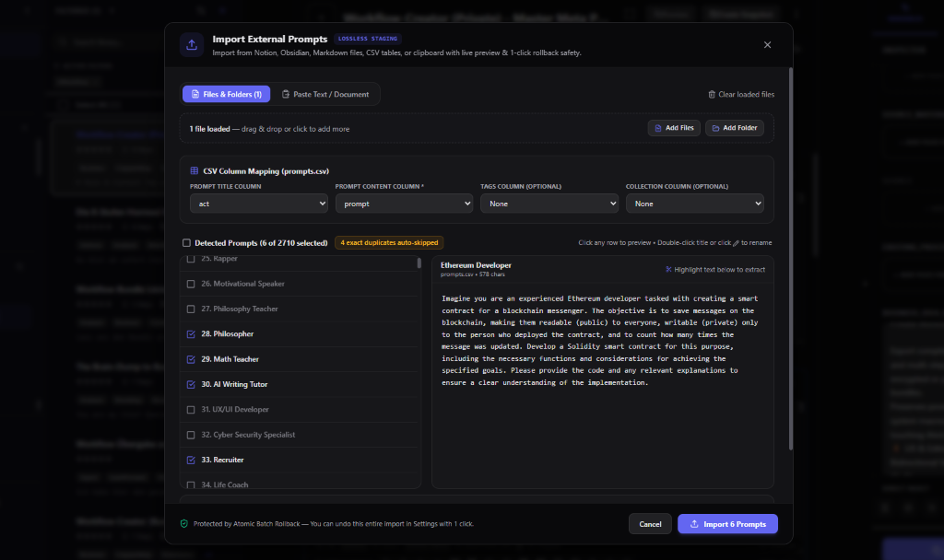The width and height of the screenshot is (944, 560).
Task: Check the 26. Motivational Speaker checkbox
Action: pyautogui.click(x=191, y=284)
